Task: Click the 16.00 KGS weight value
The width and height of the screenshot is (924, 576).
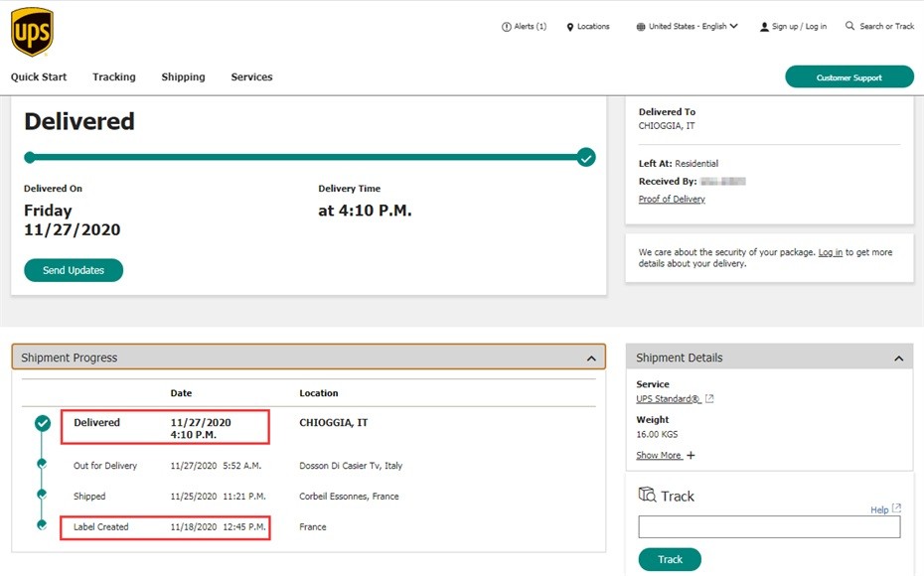Action: 657,435
